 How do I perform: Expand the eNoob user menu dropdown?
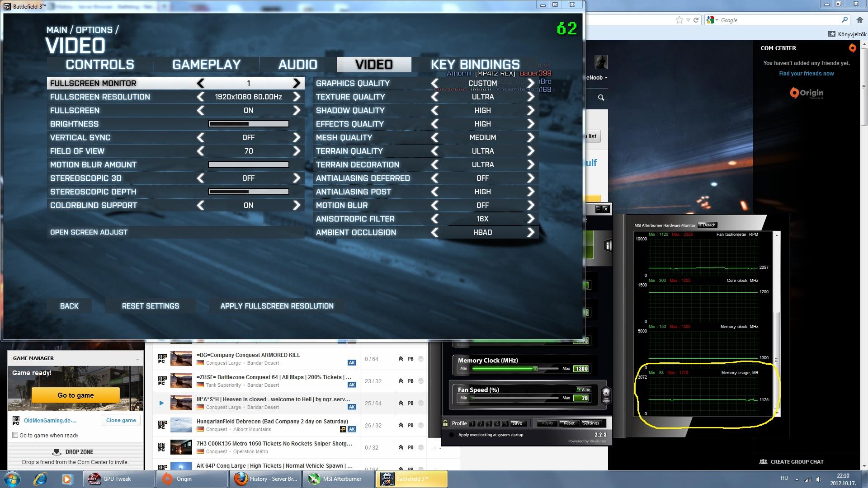point(606,78)
